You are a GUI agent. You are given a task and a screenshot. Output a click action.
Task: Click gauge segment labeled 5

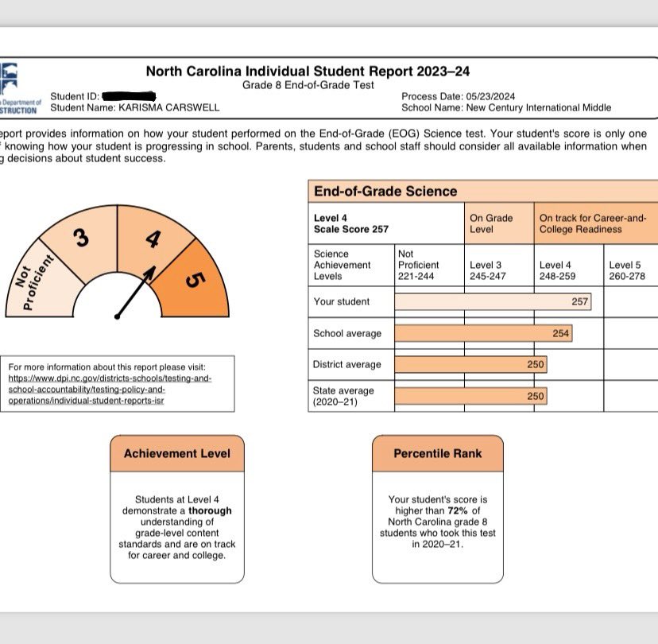[194, 281]
